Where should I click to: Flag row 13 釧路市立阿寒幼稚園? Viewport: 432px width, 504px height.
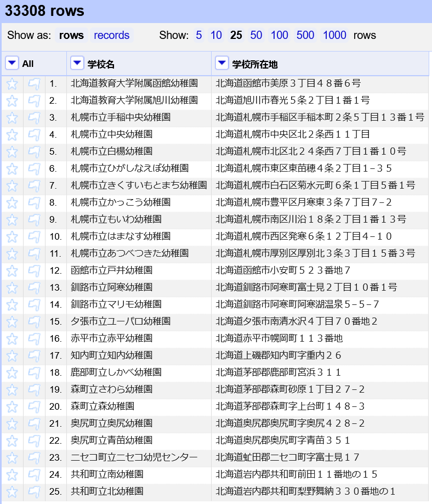(x=34, y=288)
